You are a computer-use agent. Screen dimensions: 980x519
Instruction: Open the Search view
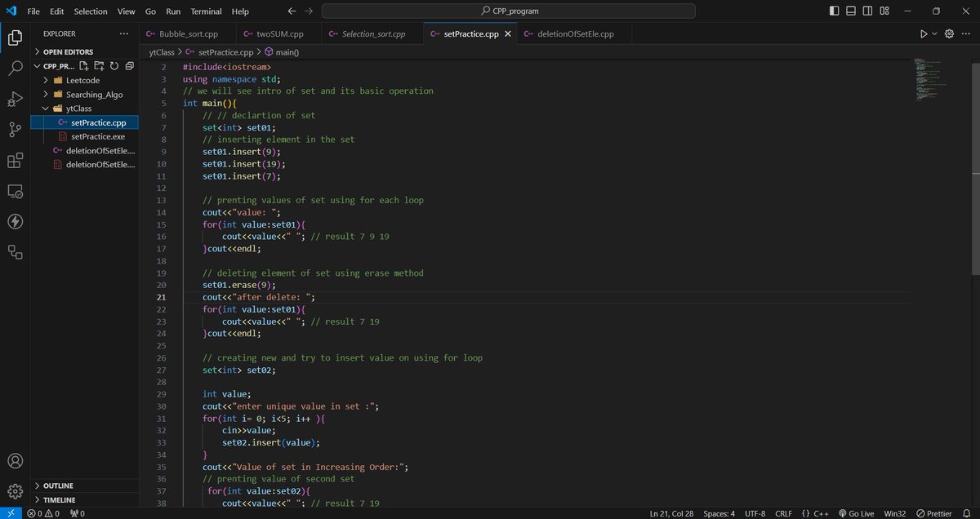(x=15, y=68)
